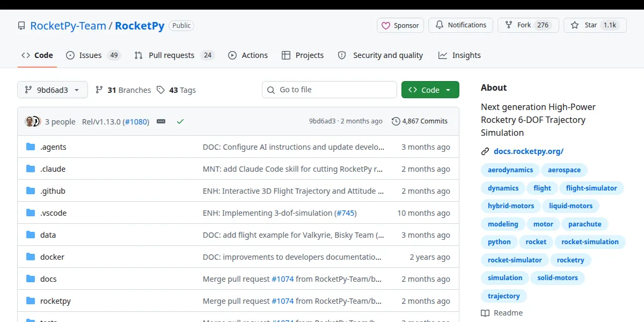Switch to the Issues tab
Screen dimensions: 644x322
pyautogui.click(x=93, y=55)
